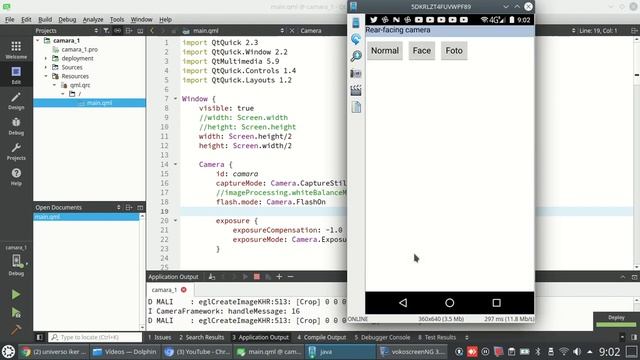Screen dimensions: 640x360
Task: Open the Build menu
Action: (x=45, y=20)
